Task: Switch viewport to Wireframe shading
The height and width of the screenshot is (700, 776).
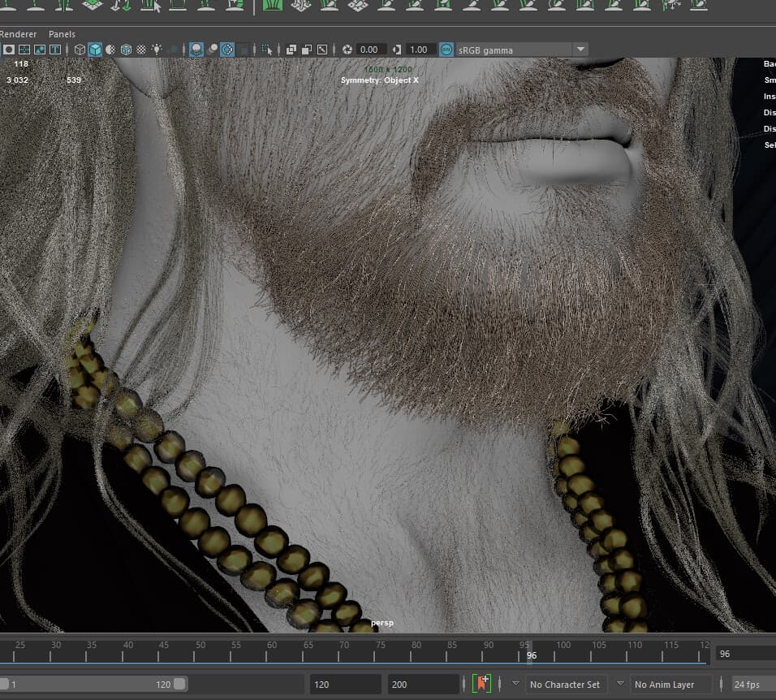Action: pos(80,50)
